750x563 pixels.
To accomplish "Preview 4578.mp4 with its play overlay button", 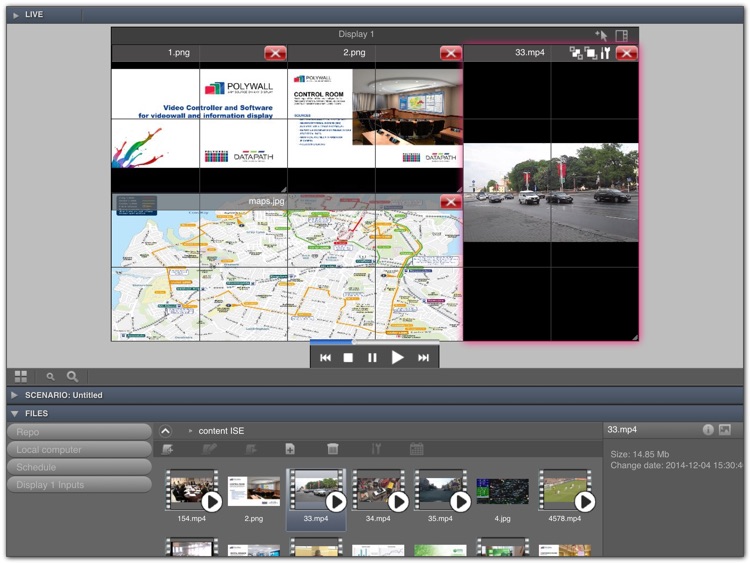I will coord(585,502).
